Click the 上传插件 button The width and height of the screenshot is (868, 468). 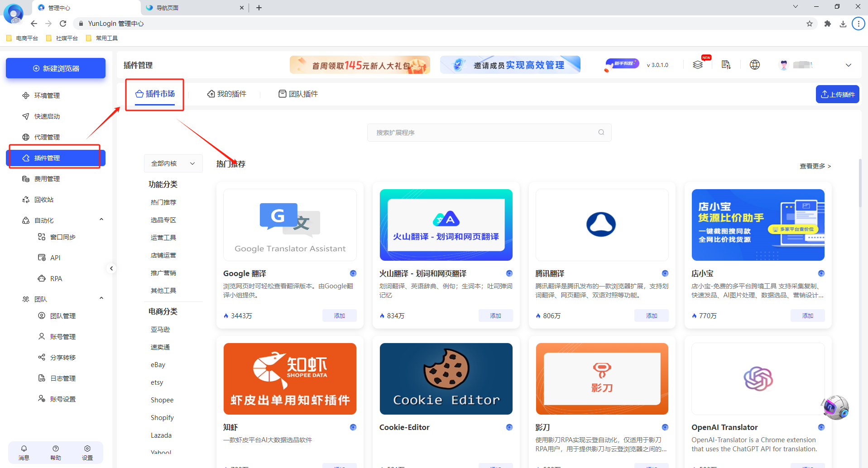[x=838, y=94]
